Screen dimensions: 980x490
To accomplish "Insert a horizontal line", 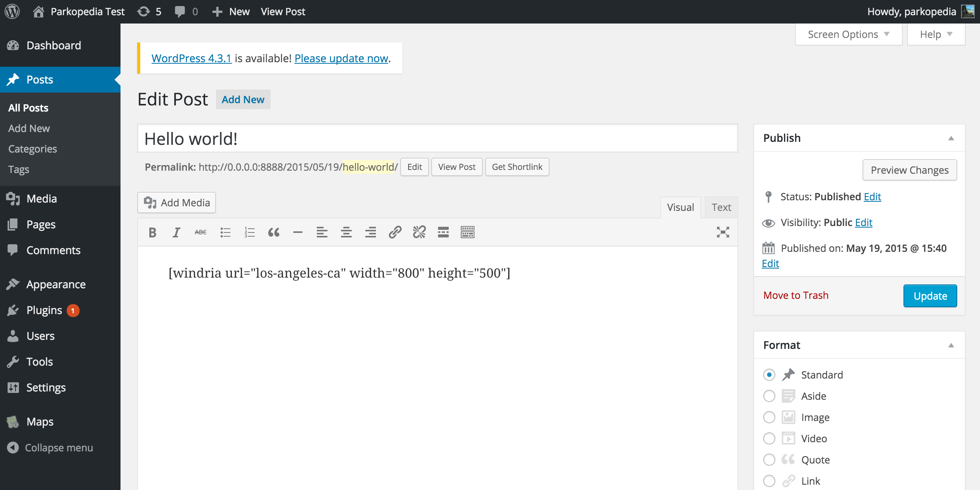I will [x=298, y=232].
